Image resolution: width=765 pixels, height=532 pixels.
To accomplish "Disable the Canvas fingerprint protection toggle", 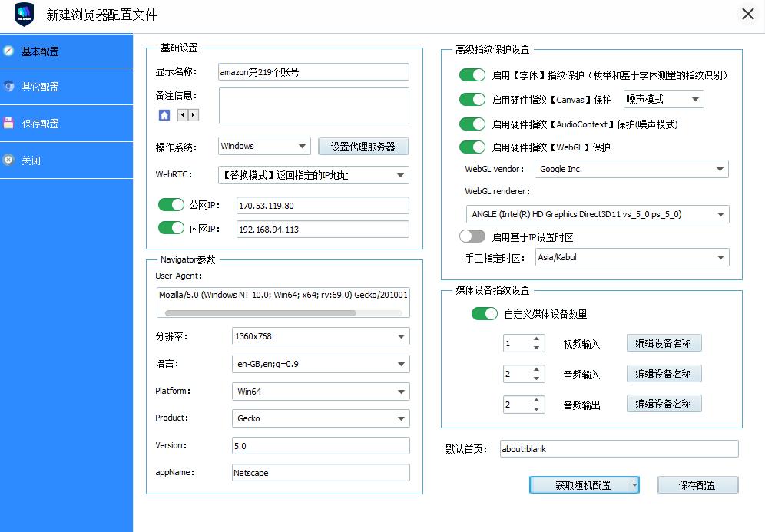I will coord(472,99).
